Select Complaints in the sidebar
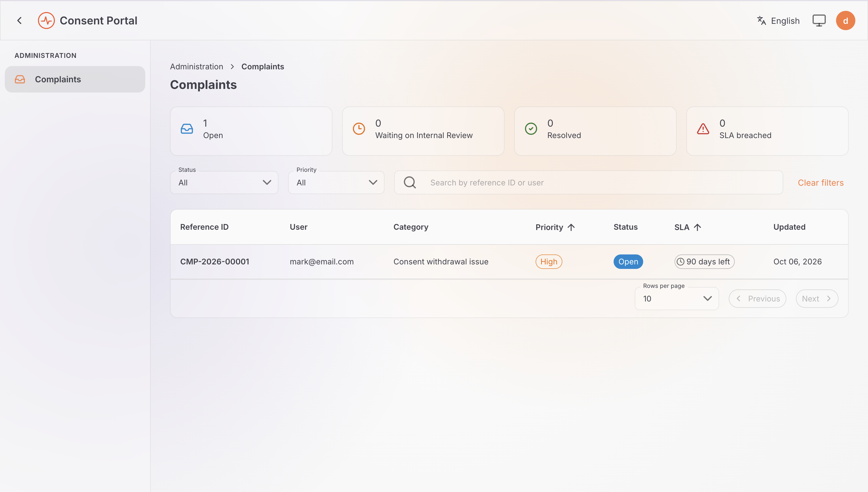The image size is (868, 492). pyautogui.click(x=75, y=79)
